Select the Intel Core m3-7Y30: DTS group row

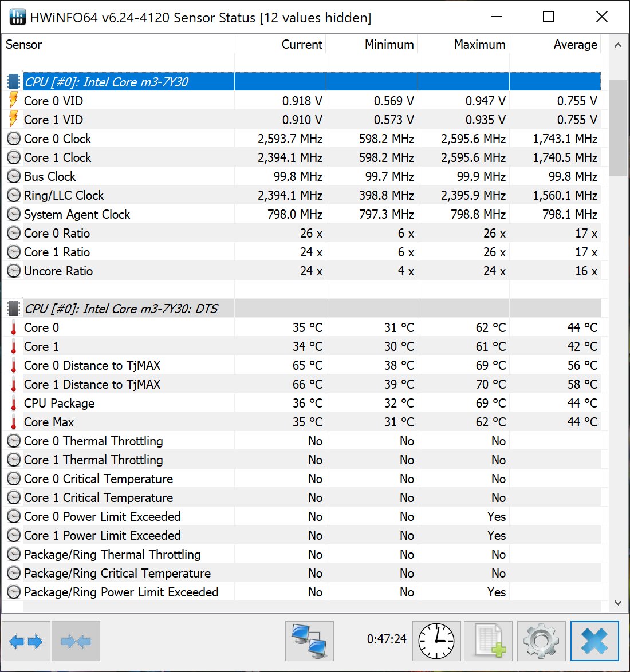304,309
